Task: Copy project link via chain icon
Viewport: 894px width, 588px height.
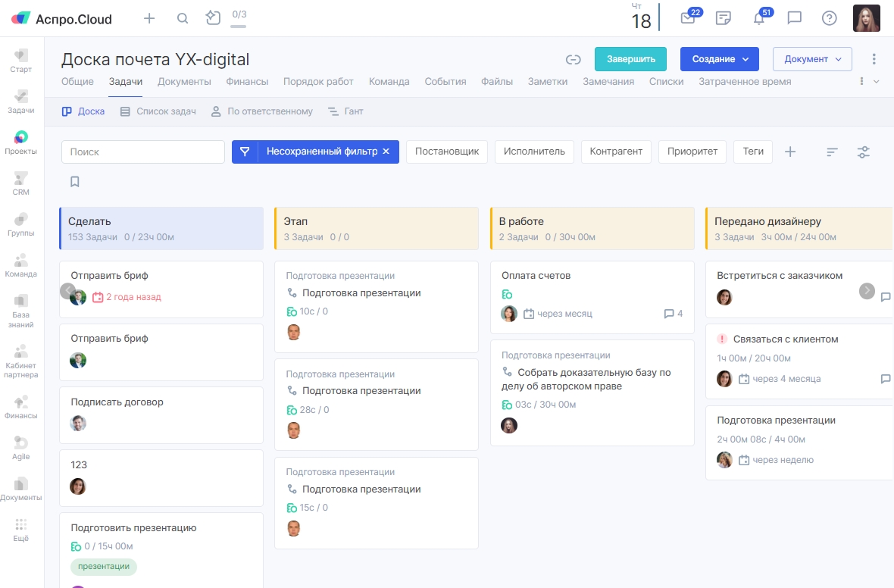Action: (x=574, y=59)
